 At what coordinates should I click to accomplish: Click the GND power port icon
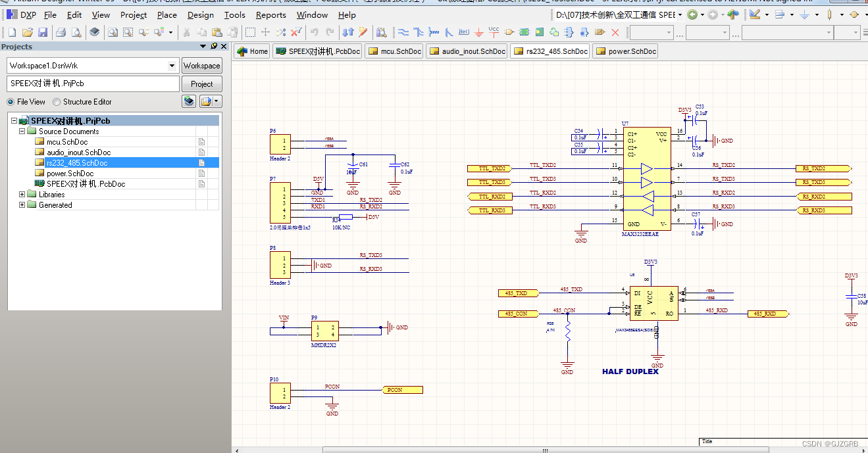(479, 32)
